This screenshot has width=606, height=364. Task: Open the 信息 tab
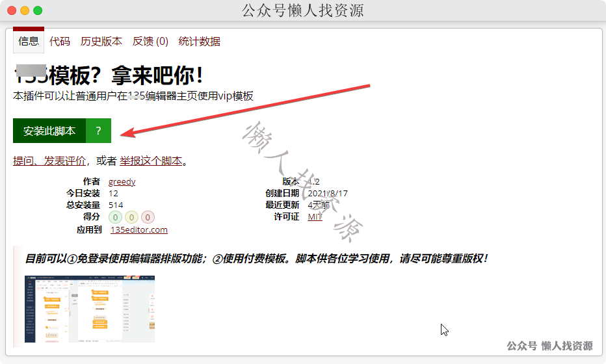[x=29, y=41]
